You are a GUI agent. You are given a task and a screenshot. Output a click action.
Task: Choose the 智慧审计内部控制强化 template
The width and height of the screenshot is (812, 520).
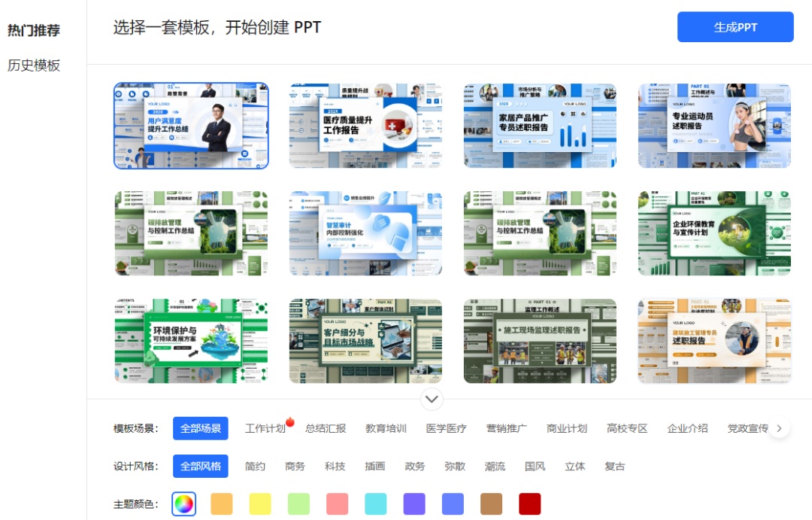(x=365, y=233)
